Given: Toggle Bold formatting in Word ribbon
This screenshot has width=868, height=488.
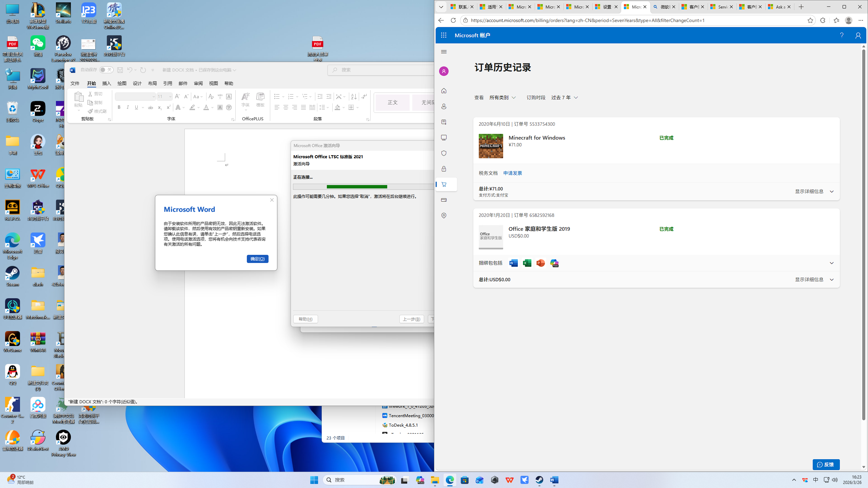Looking at the screenshot, I should click(119, 107).
